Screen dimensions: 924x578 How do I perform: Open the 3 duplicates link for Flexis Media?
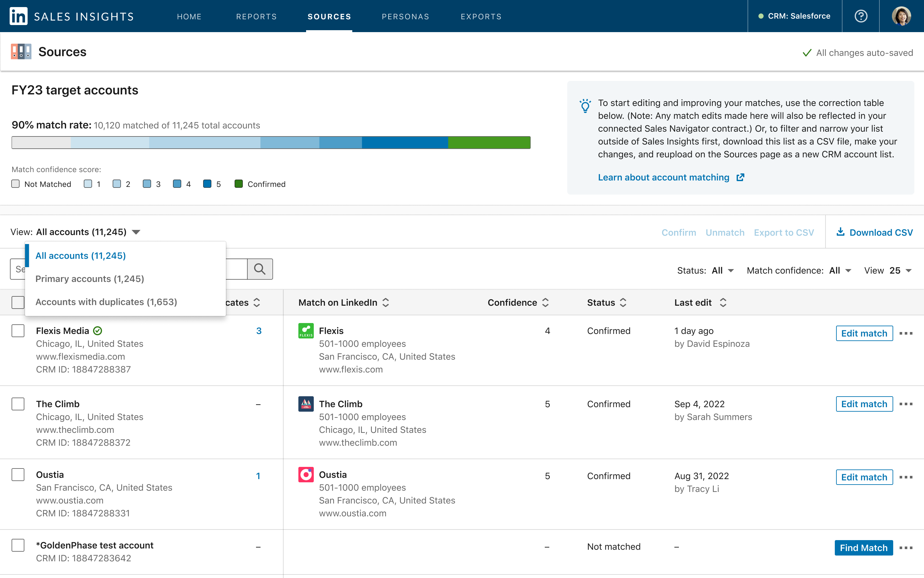click(x=259, y=331)
